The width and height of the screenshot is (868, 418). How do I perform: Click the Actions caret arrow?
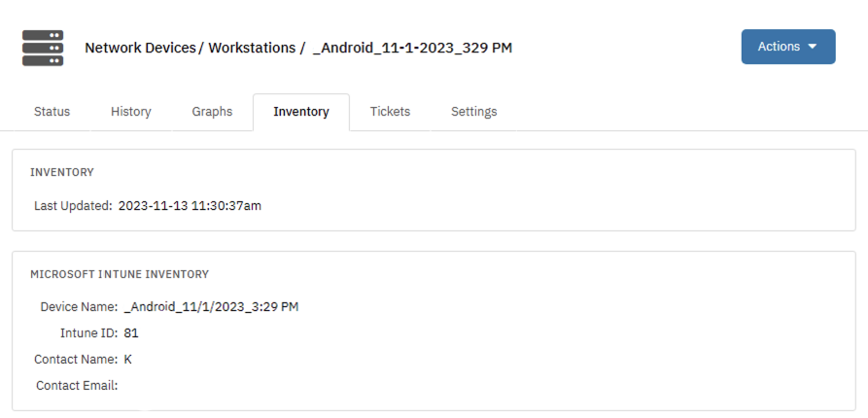point(813,47)
